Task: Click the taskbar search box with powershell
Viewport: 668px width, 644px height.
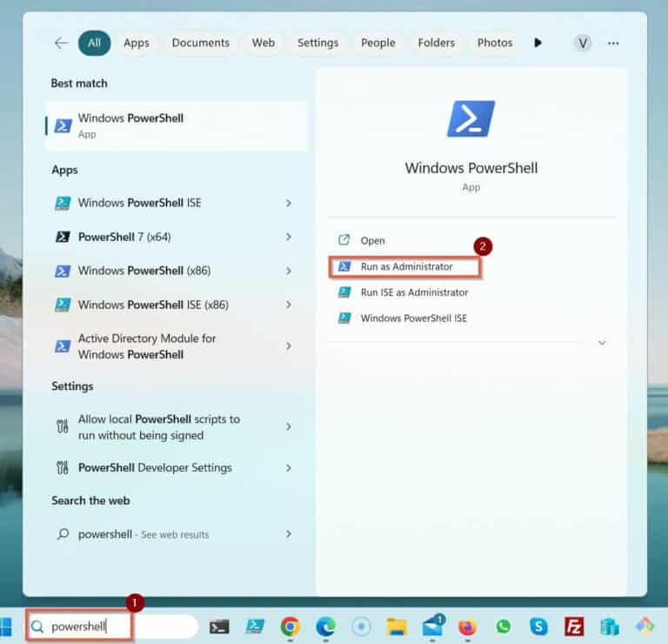Action: (111, 627)
